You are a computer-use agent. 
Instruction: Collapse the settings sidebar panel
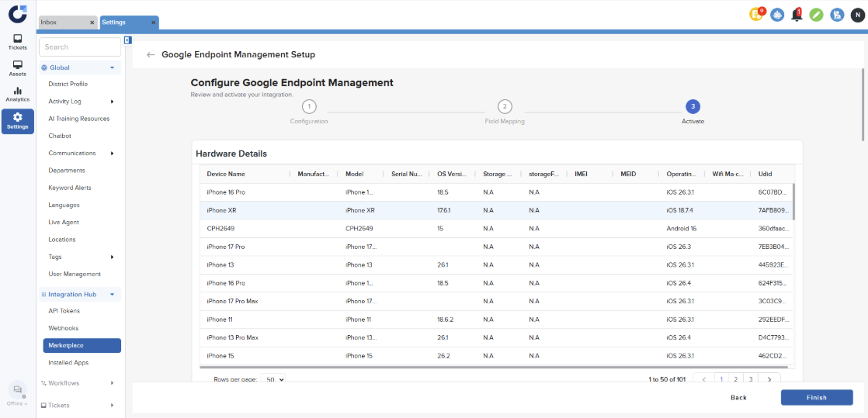(x=127, y=40)
